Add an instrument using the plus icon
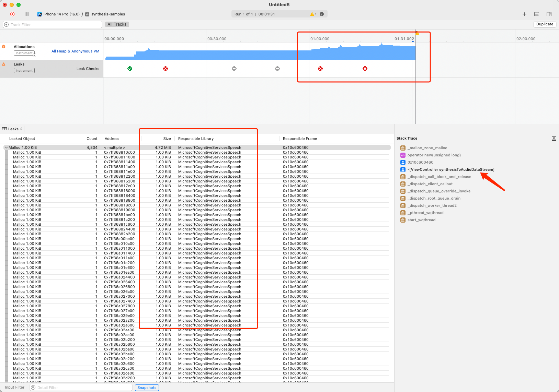The image size is (559, 392). (524, 14)
